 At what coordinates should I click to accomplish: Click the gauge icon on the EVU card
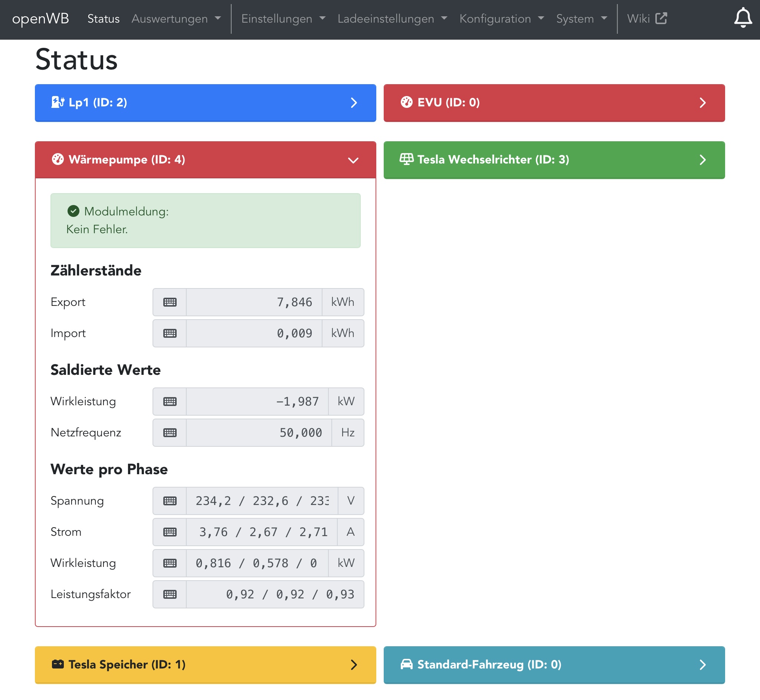click(406, 102)
